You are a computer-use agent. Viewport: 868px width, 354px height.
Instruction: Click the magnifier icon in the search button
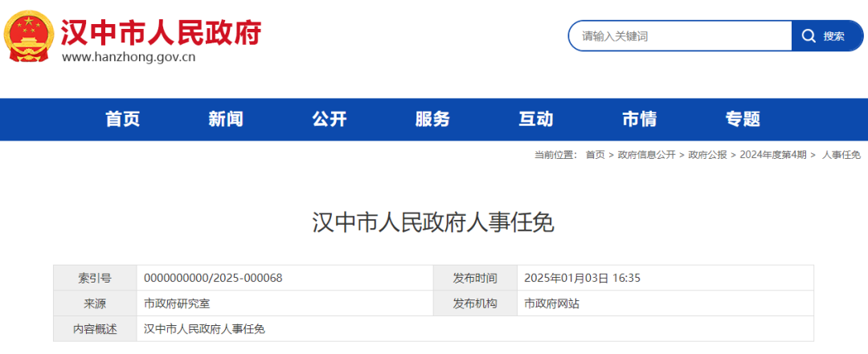pos(809,36)
